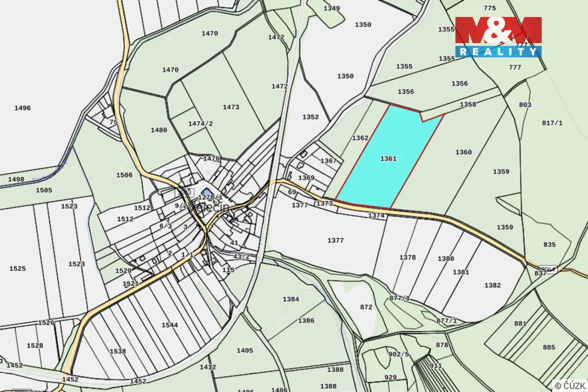This screenshot has height=392, width=588.
Task: Click on parcel 1352
Action: (x=310, y=117)
